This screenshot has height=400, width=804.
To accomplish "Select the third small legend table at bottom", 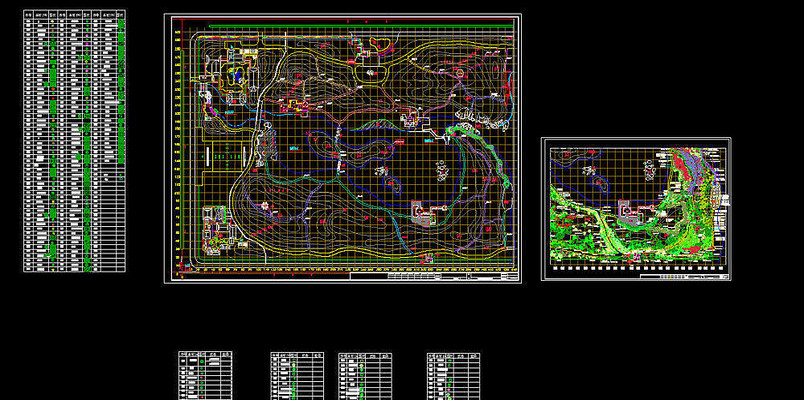I will tap(365, 374).
